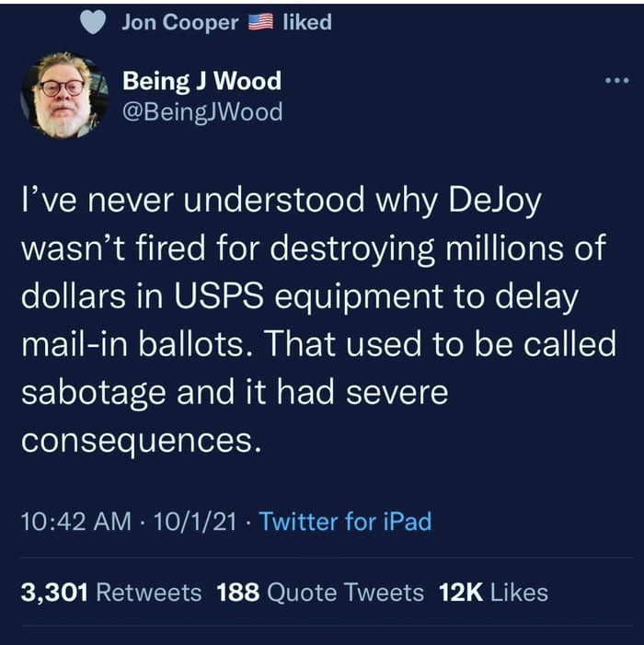Open the three-dot more options menu
Screen dimensions: 644x645
click(x=615, y=81)
